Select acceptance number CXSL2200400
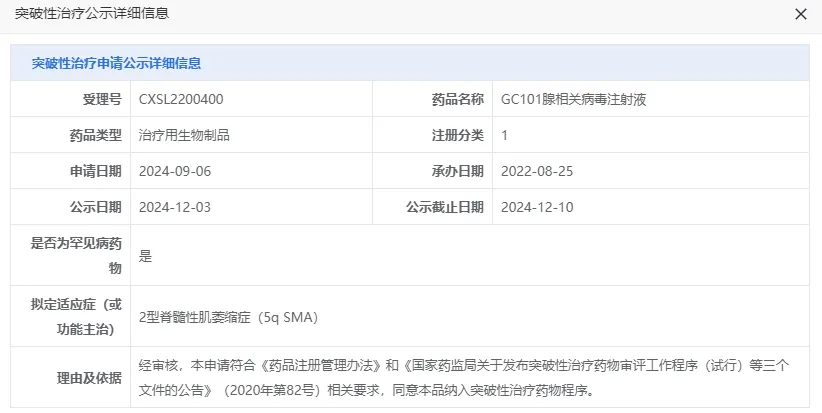The height and width of the screenshot is (413, 822). (181, 99)
